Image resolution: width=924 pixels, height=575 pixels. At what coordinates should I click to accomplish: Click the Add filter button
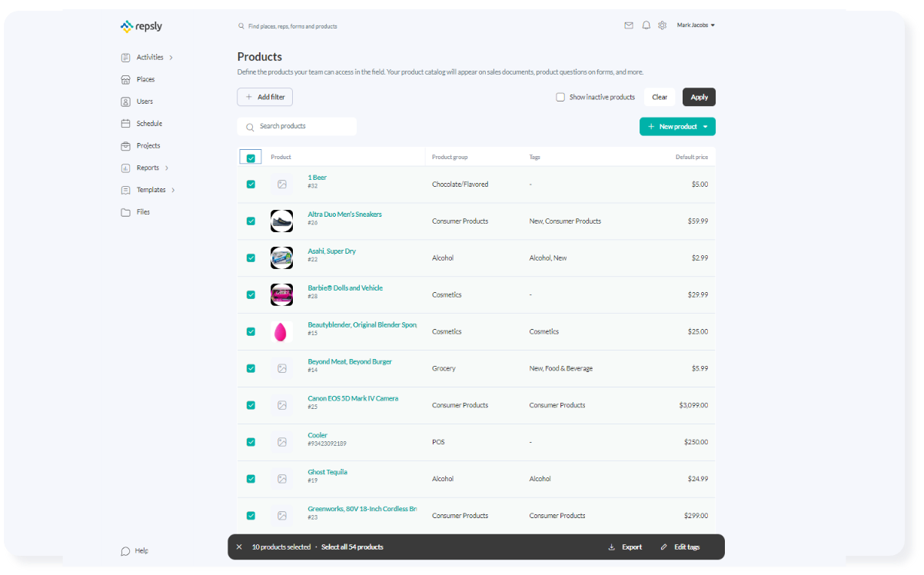265,98
